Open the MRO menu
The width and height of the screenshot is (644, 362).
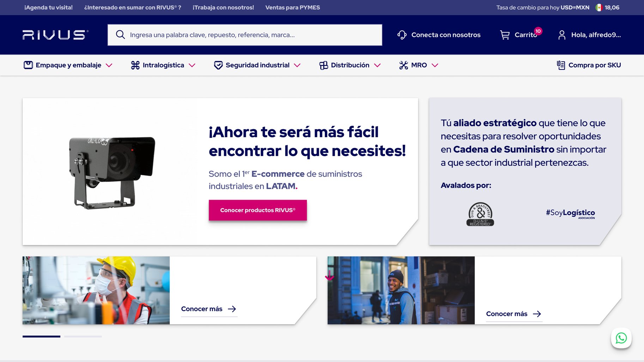click(x=419, y=65)
